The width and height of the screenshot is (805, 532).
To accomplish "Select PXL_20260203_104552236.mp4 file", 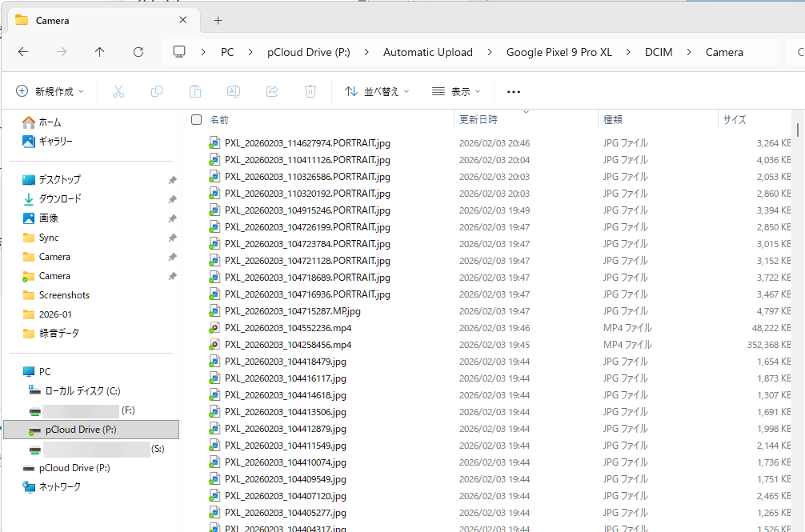I will (288, 328).
